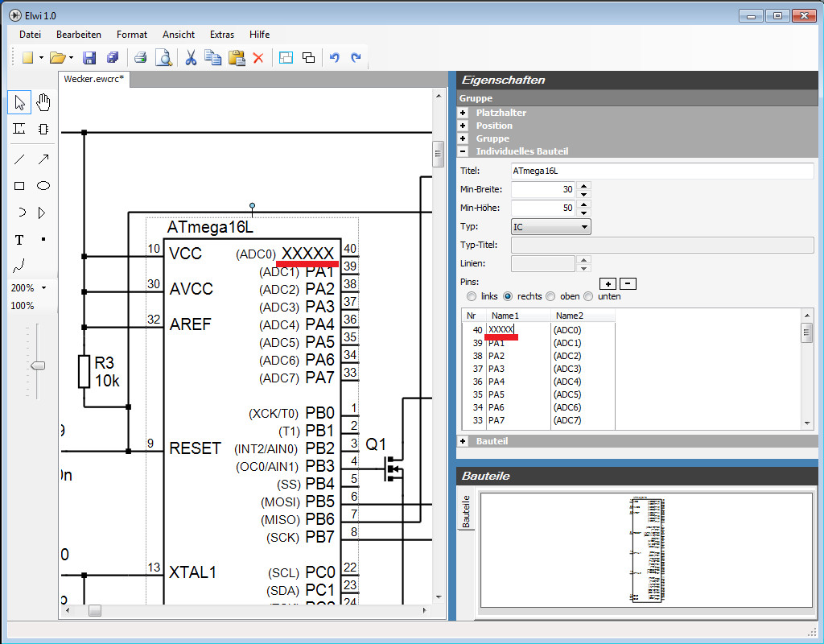This screenshot has height=644, width=824.
Task: Open the Format menu
Action: pyautogui.click(x=132, y=35)
